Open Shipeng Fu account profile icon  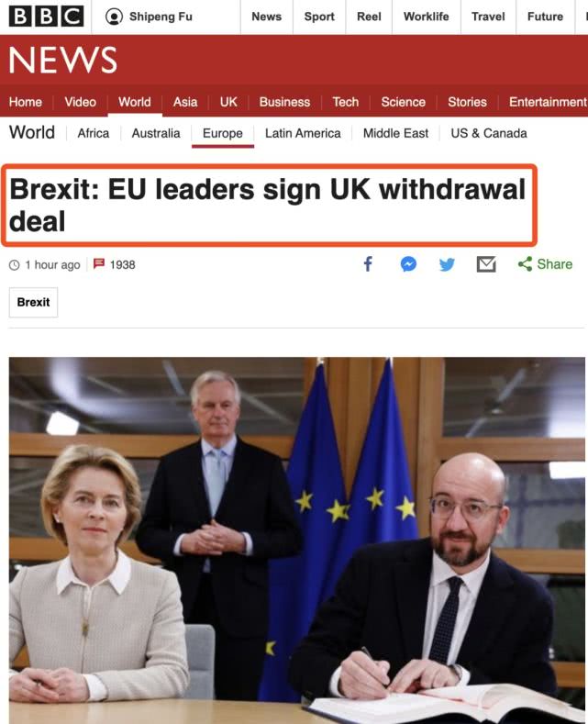click(114, 17)
